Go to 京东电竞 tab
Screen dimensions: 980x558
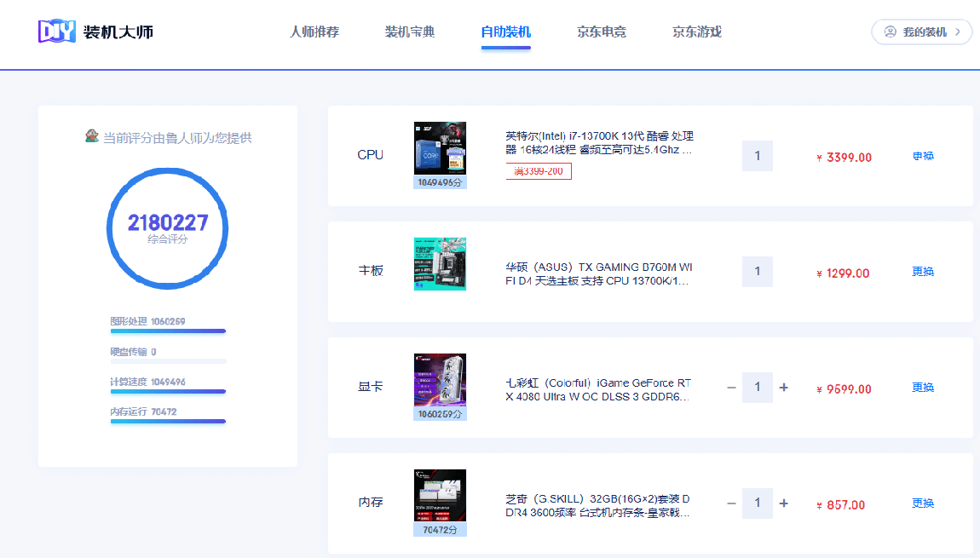[602, 32]
